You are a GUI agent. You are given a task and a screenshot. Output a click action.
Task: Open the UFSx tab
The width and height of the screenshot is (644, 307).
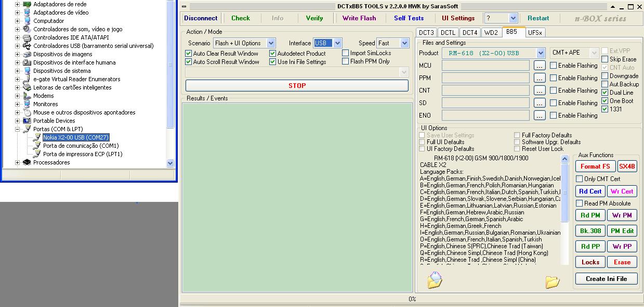pyautogui.click(x=535, y=33)
